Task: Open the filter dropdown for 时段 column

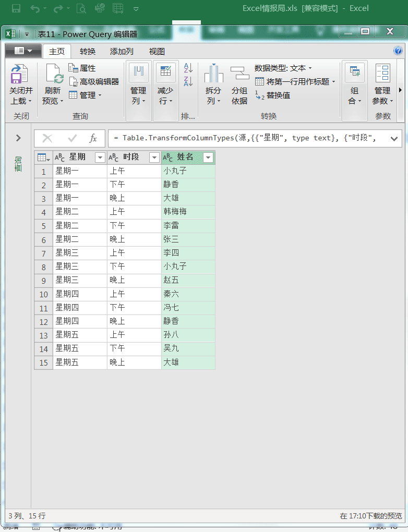Action: point(154,158)
